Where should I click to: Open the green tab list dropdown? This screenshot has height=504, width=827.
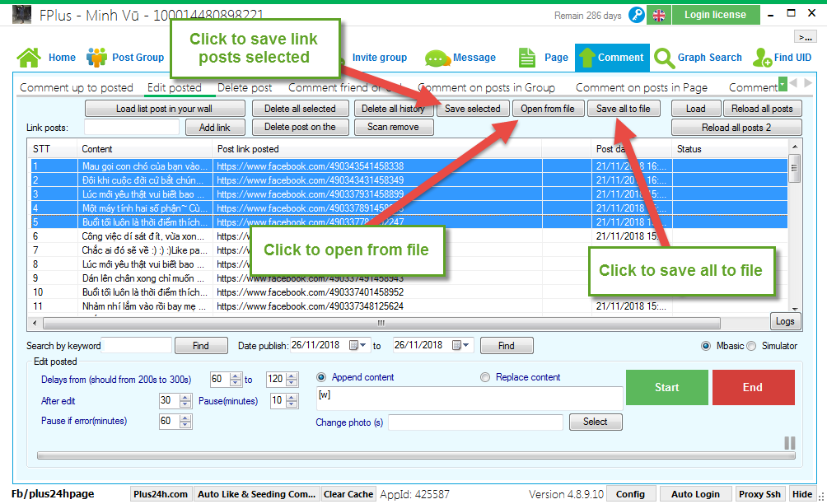coord(783,83)
